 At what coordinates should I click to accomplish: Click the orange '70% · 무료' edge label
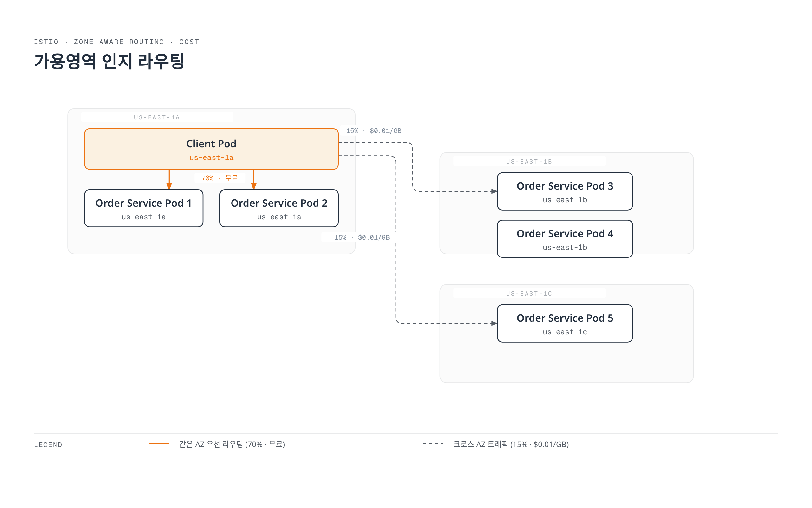(220, 178)
